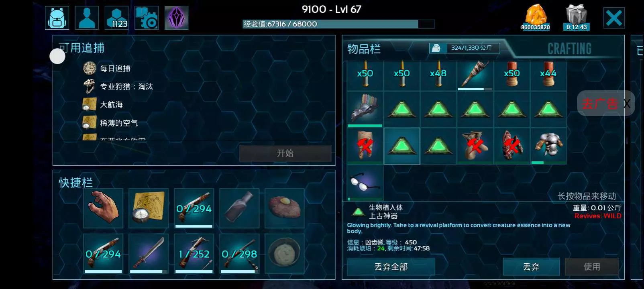644x289 pixels.
Task: Select the hand slot in the hotbar
Action: coord(103,208)
